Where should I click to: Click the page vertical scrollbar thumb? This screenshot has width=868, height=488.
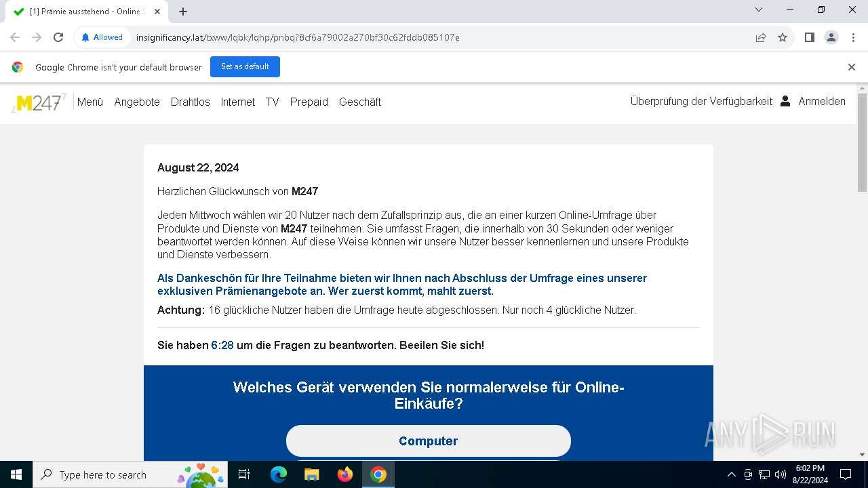click(862, 142)
